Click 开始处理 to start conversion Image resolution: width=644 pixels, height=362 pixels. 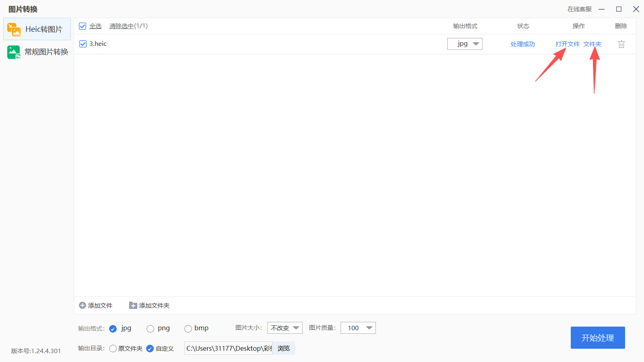(598, 338)
